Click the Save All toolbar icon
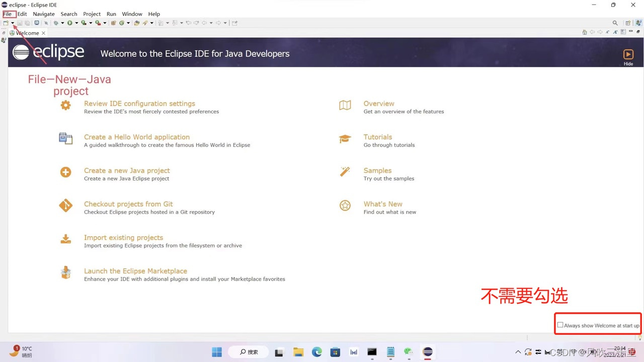This screenshot has height=362, width=644. point(27,23)
